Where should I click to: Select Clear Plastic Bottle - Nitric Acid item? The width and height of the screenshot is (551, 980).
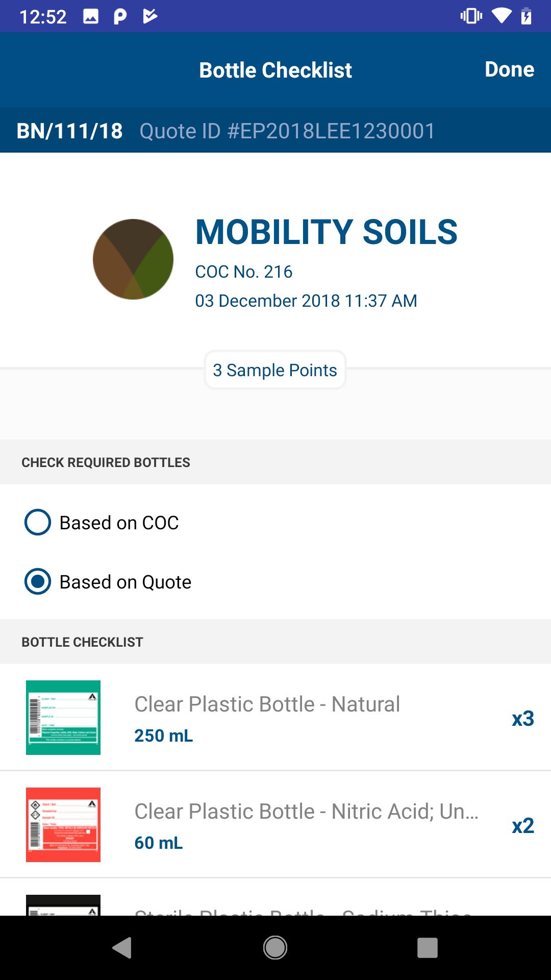(x=275, y=825)
